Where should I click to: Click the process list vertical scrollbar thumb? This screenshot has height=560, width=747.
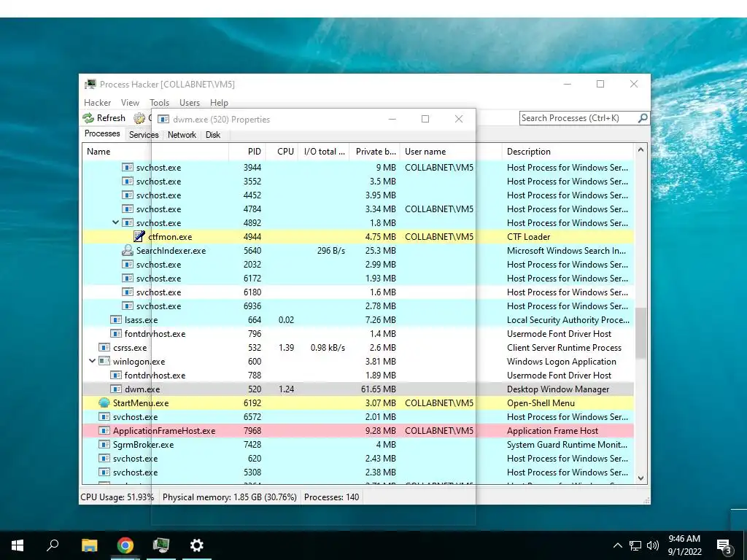point(640,332)
